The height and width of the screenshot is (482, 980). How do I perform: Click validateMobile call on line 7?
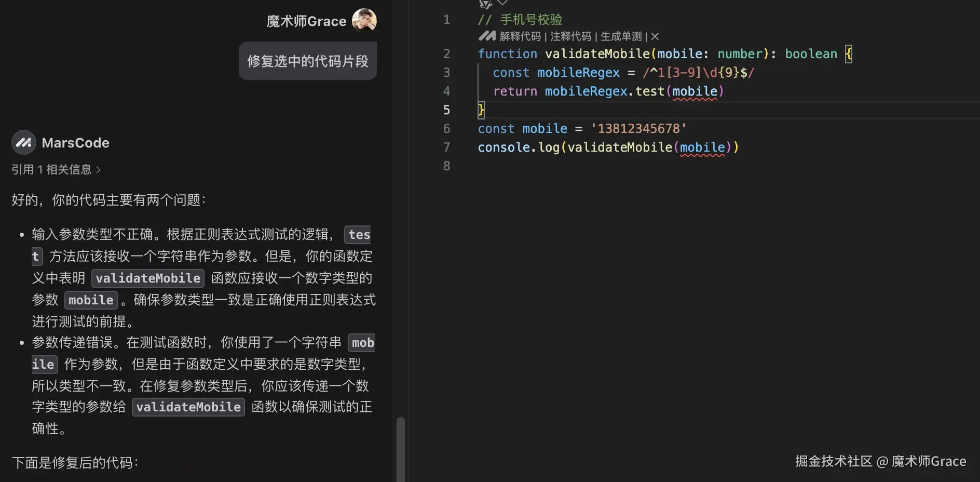[x=620, y=148]
